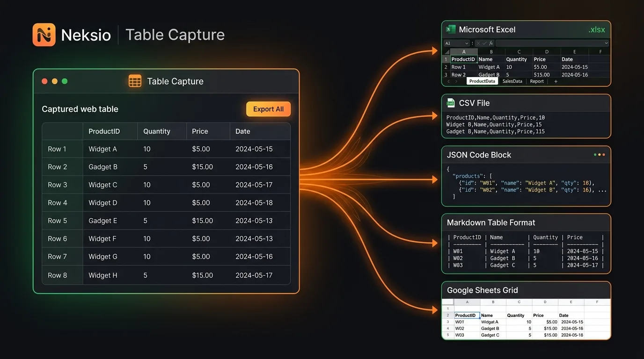Click the select-all corner triangle in Excel
644x359 pixels.
click(x=446, y=51)
